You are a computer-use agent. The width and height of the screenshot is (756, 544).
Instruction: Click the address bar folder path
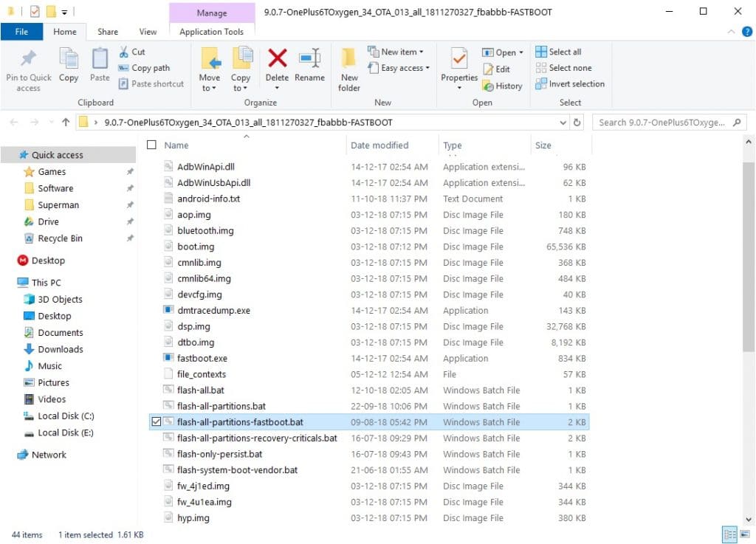click(248, 123)
